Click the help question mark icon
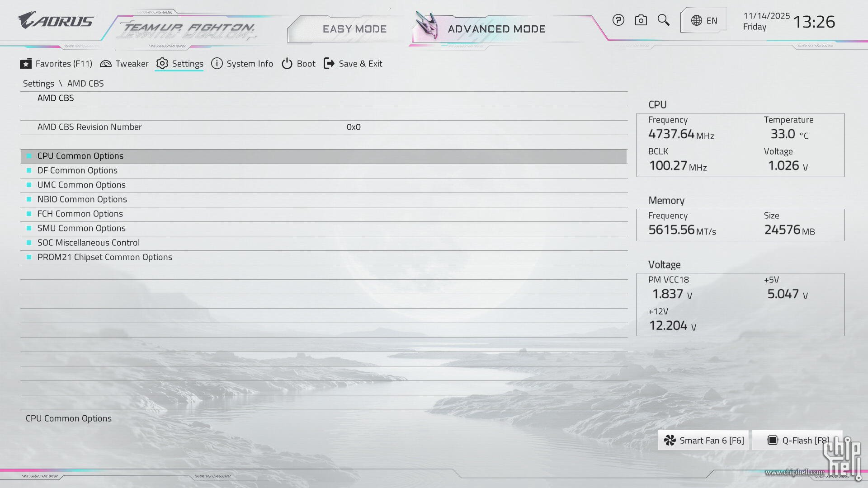This screenshot has height=488, width=868. click(x=618, y=20)
